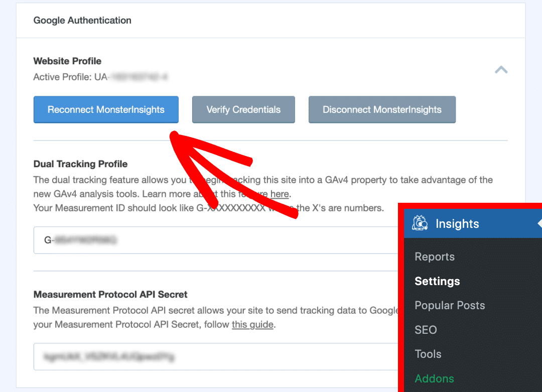Click the MonsterInsights logo icon in sidebar
542x392 pixels.
click(420, 223)
